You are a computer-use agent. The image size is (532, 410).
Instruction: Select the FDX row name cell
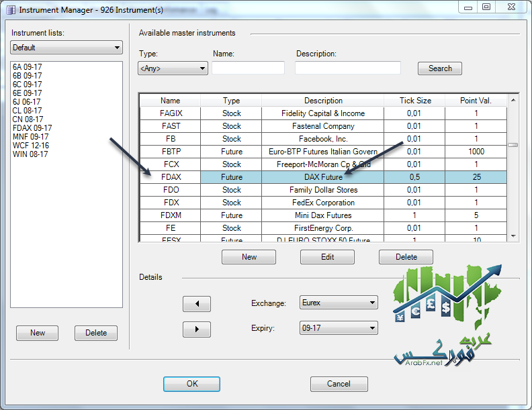tap(171, 203)
